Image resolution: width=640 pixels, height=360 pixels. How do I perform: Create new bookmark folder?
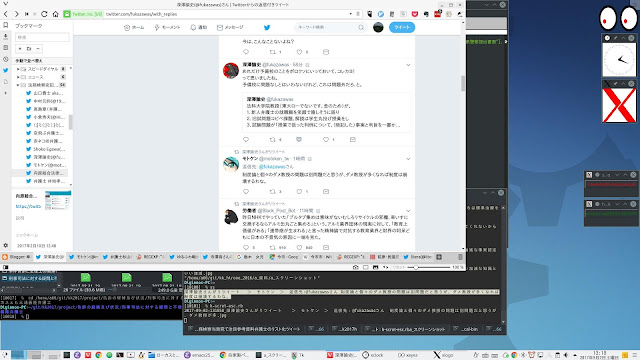tap(29, 49)
